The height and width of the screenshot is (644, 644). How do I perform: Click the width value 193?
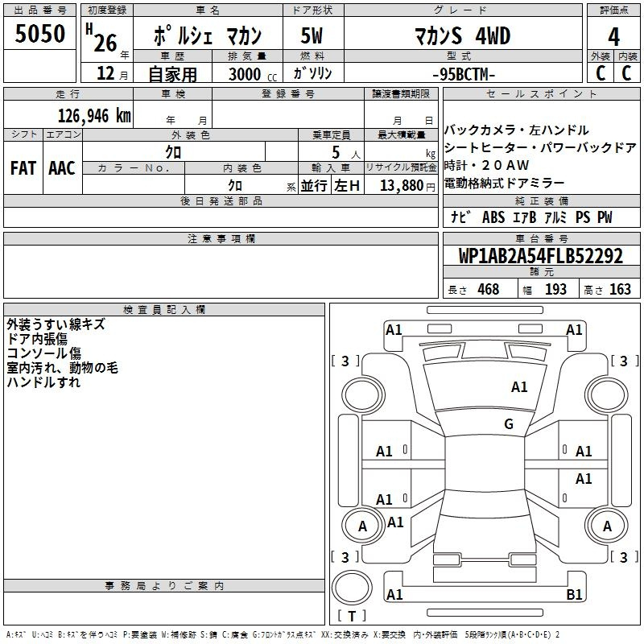click(x=555, y=289)
